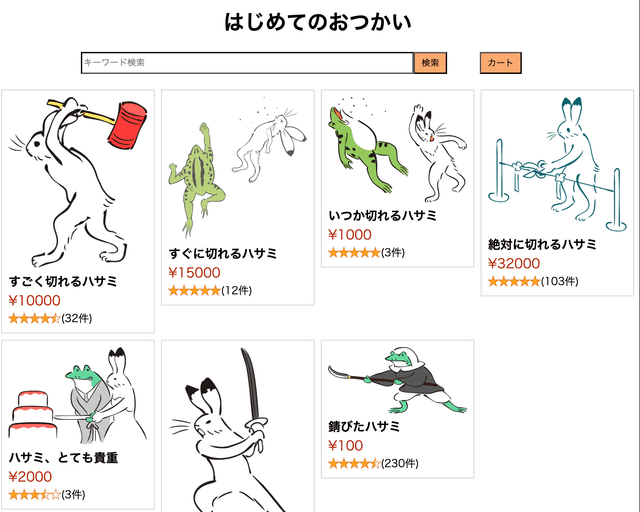
Task: Click the rabbit cutting ribbon illustration
Action: point(558,164)
